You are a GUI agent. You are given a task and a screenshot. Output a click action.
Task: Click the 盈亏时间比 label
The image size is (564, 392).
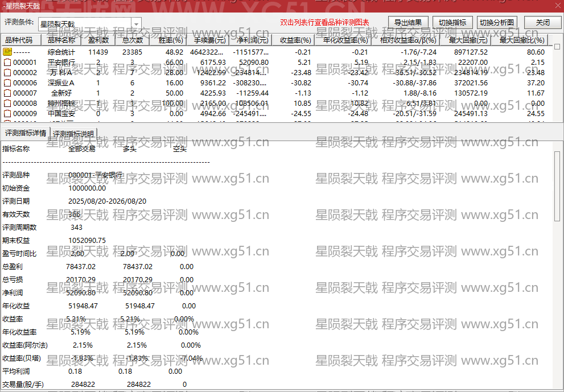pyautogui.click(x=19, y=254)
